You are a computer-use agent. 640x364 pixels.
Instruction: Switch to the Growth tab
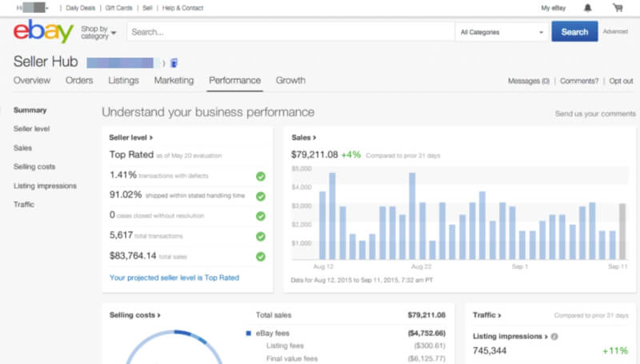pos(290,80)
